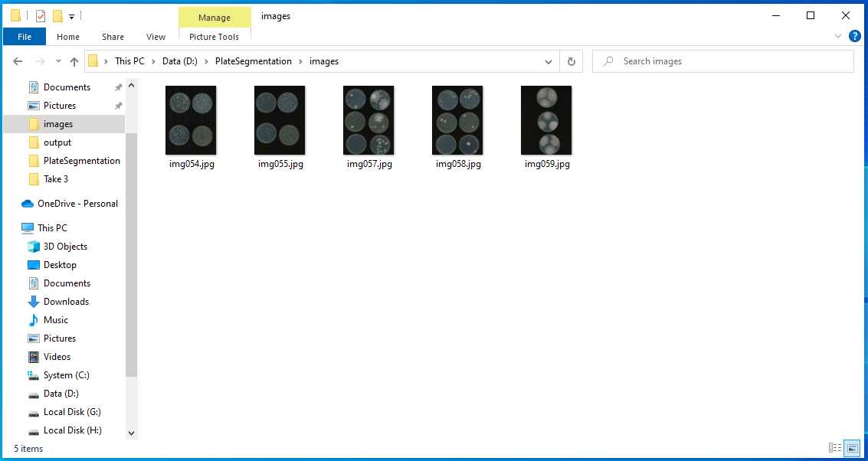This screenshot has width=868, height=461.
Task: Expand the chevron after 'Data (D:)' breadcrumb
Action: pos(207,61)
